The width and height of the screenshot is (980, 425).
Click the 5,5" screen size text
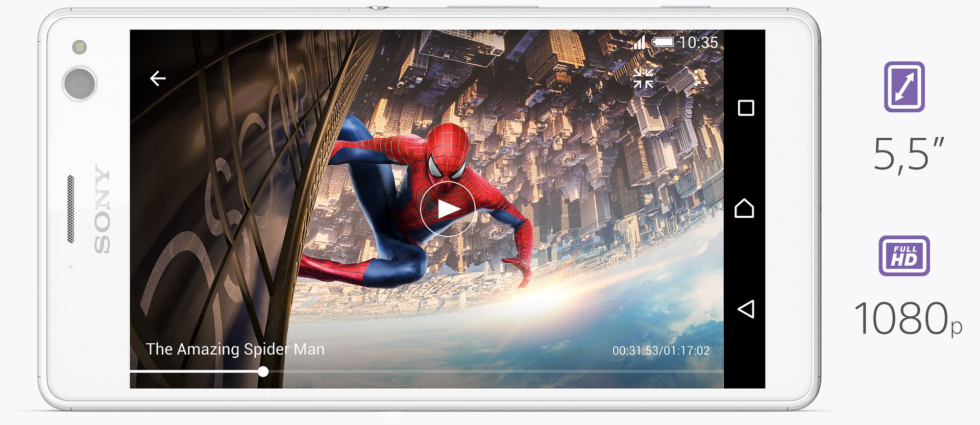(909, 155)
